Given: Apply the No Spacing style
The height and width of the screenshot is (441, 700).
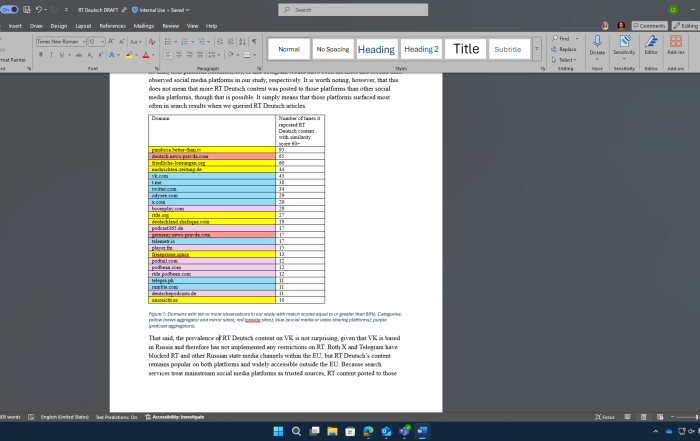Looking at the screenshot, I should coord(333,49).
